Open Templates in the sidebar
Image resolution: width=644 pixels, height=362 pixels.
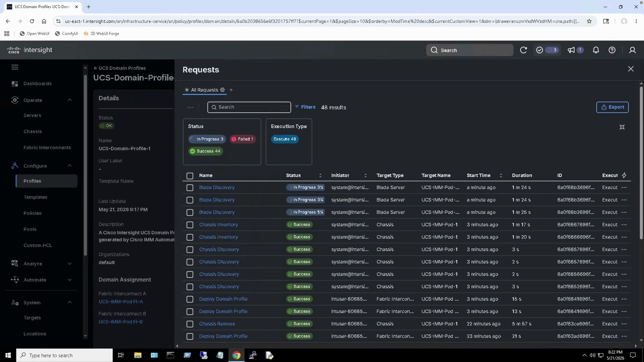(x=35, y=197)
